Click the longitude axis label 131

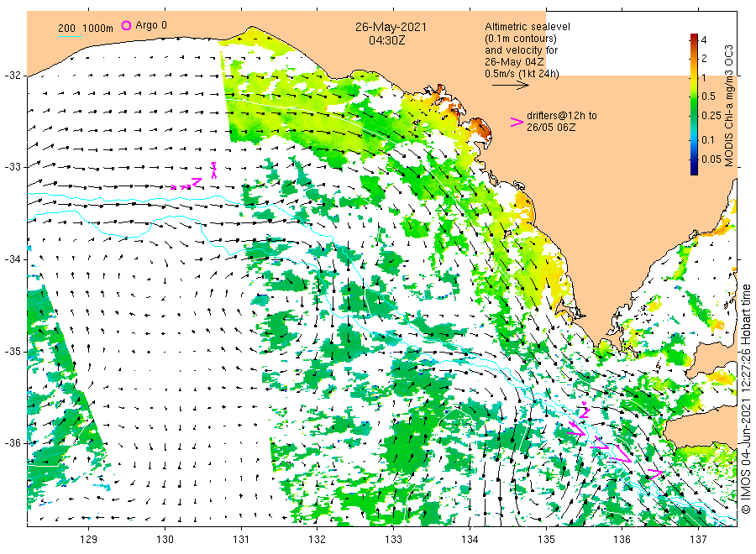tap(241, 539)
